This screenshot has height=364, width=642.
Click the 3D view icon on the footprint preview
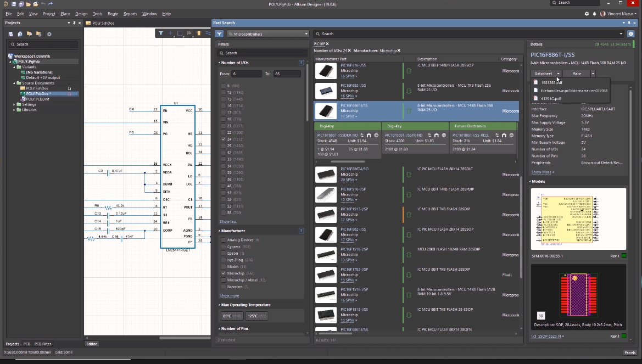541,316
